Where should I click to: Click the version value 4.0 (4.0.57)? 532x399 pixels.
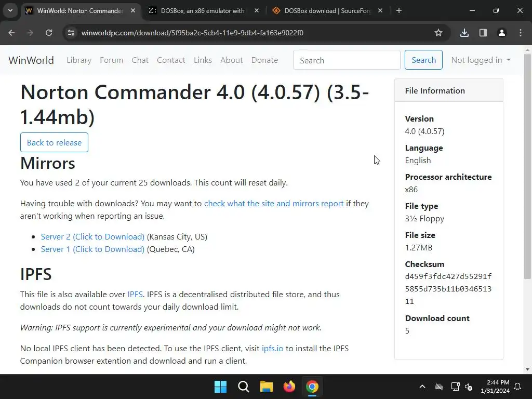point(424,131)
